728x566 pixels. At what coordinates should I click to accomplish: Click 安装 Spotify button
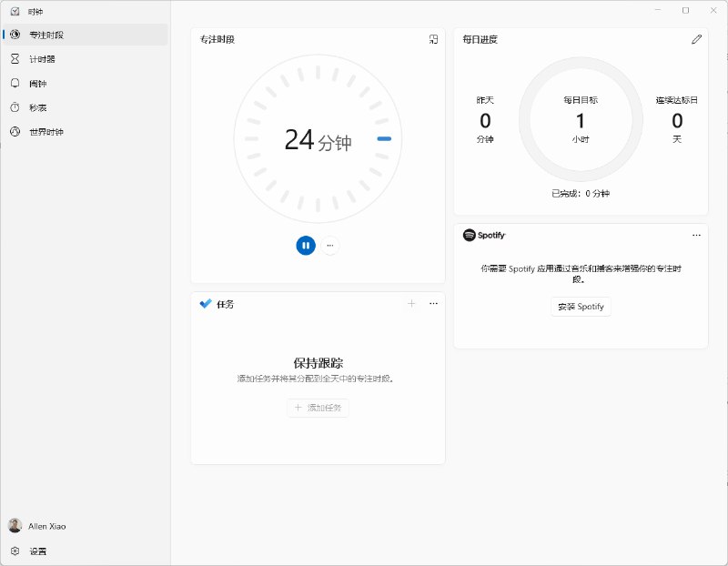581,307
